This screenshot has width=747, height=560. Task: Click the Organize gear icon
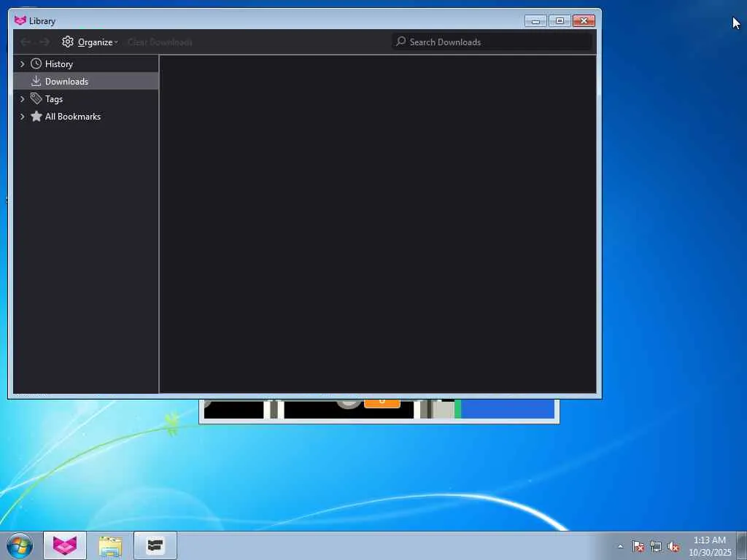68,42
